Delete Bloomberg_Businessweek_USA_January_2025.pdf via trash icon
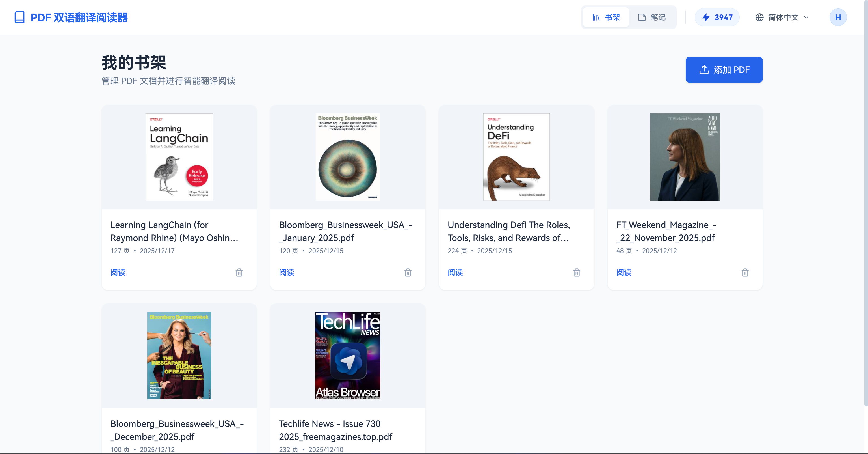 pos(408,272)
